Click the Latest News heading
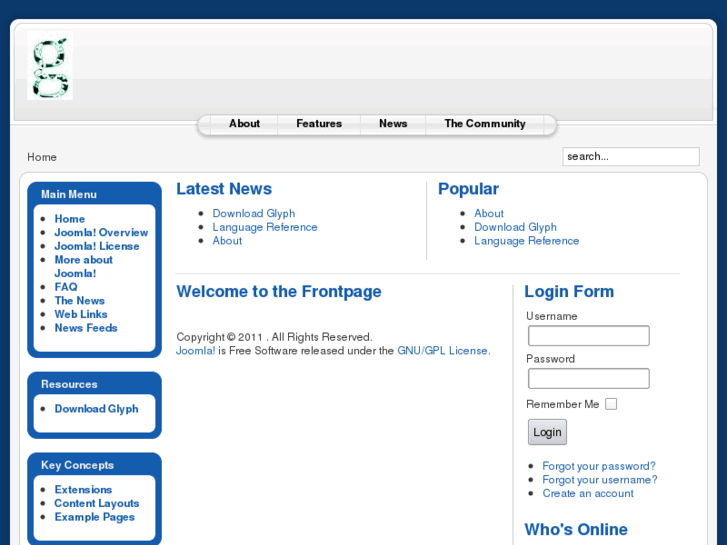 224,189
